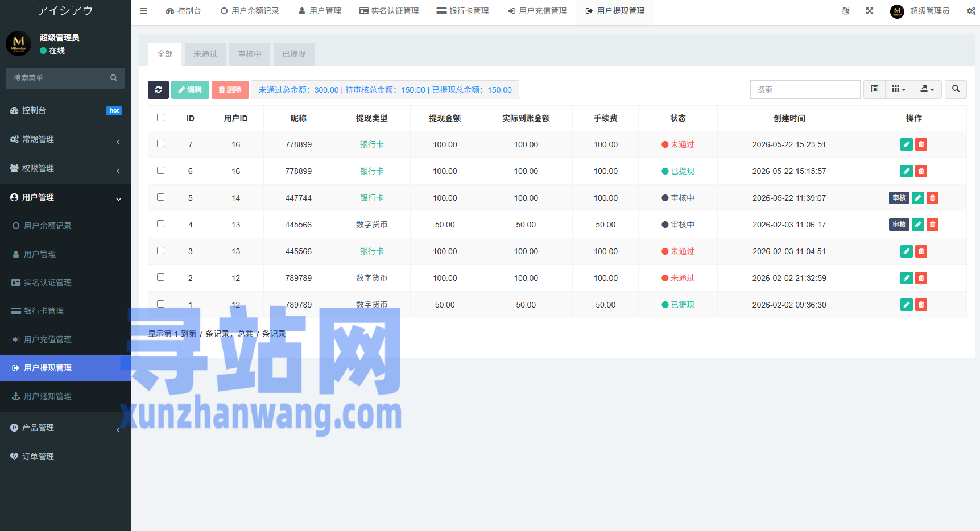Open 用户余额记录 in sidebar
Image resolution: width=980 pixels, height=531 pixels.
point(65,226)
